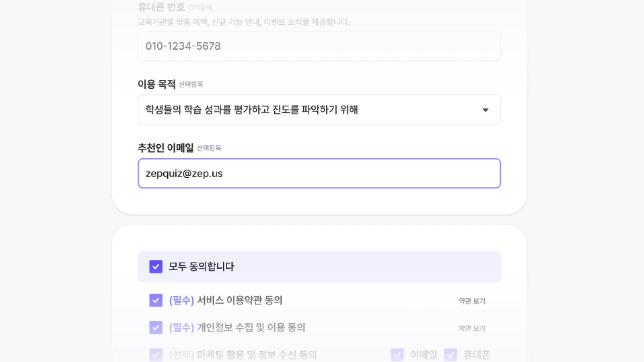Select the current purpose text about 학습 성과 평가
Image resolution: width=644 pixels, height=362 pixels.
click(251, 110)
